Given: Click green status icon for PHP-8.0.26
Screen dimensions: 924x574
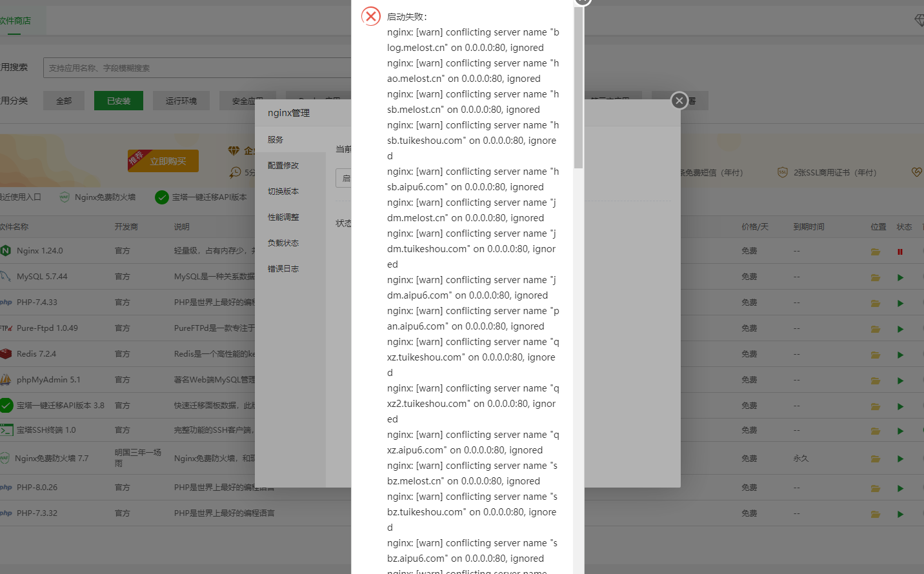Looking at the screenshot, I should 900,488.
